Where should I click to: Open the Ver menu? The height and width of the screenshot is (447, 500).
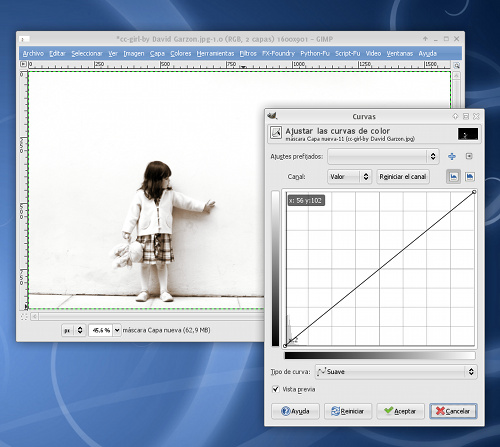113,53
